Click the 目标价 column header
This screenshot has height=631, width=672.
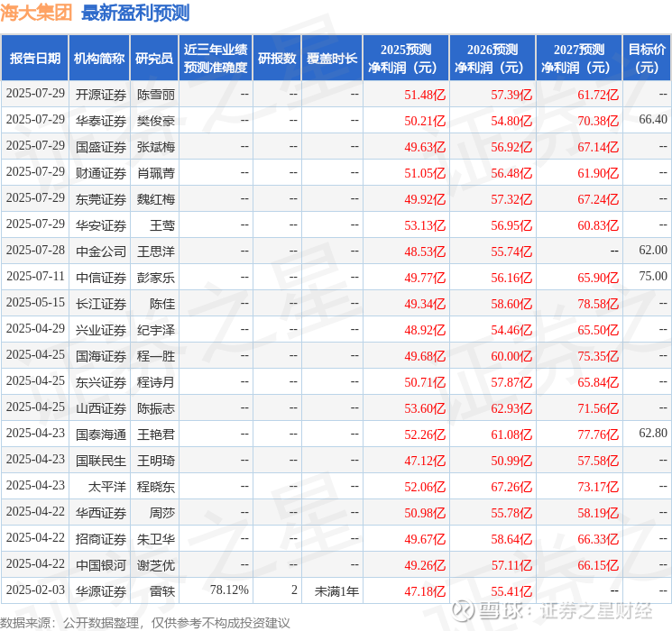[647, 59]
